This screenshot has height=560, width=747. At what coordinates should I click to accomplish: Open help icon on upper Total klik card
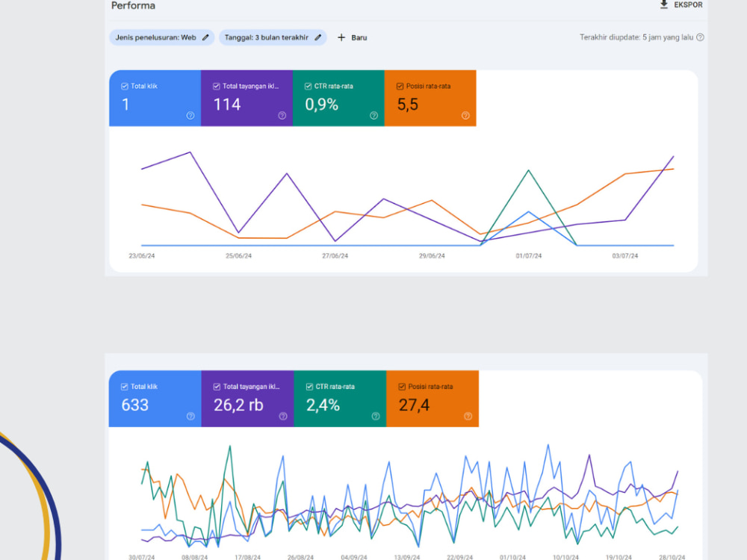[190, 115]
